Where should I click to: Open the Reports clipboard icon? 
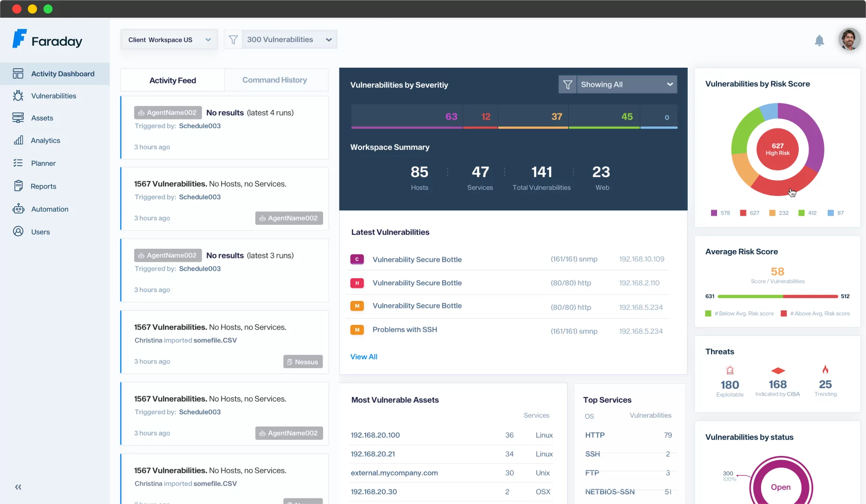coord(18,186)
